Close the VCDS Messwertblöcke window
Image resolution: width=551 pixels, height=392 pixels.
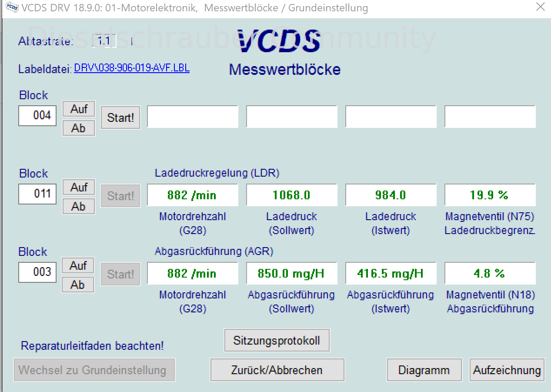(540, 7)
